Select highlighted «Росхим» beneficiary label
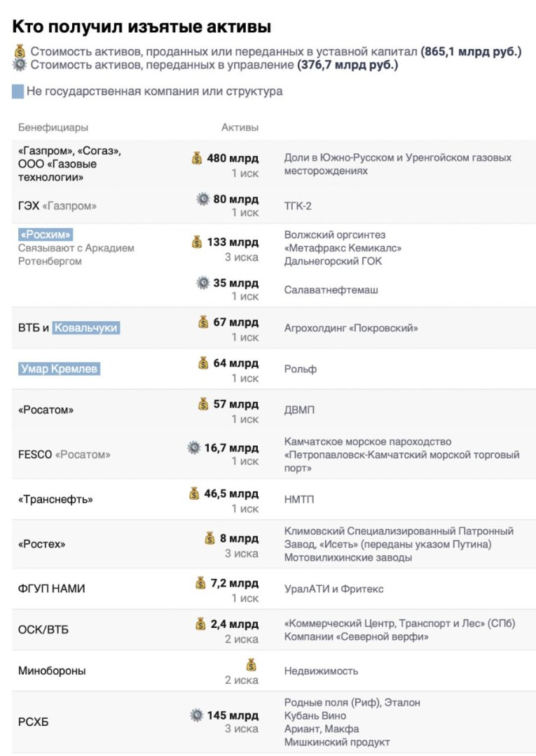 46,234
